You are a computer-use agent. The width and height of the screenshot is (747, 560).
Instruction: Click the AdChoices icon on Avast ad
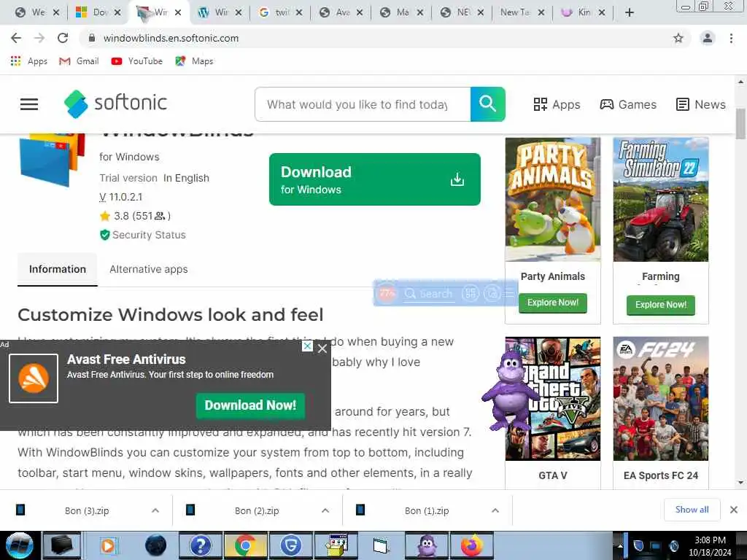pyautogui.click(x=308, y=346)
